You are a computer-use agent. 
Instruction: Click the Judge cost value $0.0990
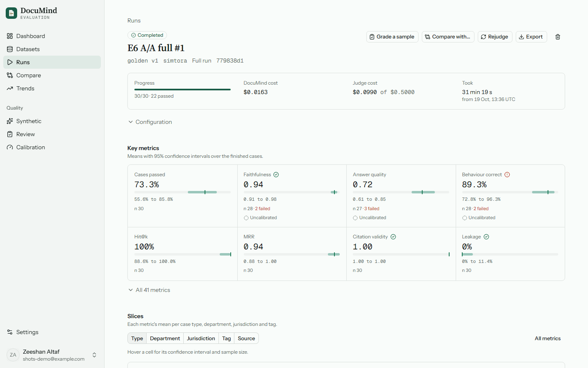365,92
